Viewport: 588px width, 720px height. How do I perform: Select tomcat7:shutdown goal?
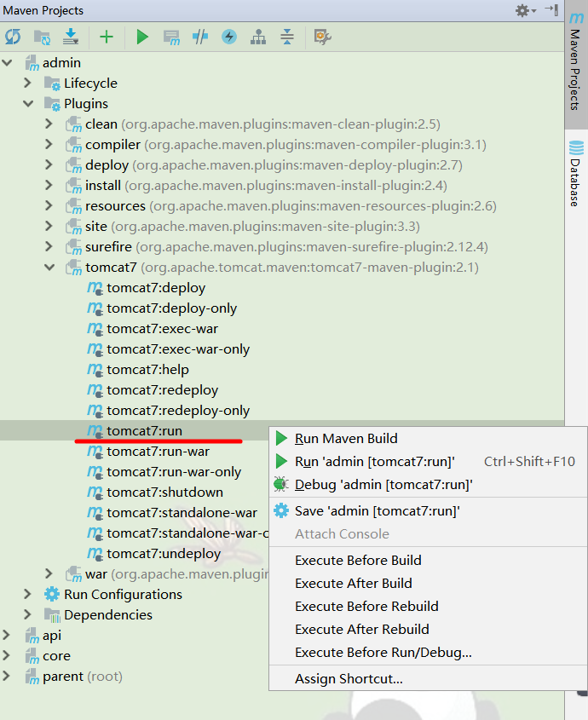(164, 492)
